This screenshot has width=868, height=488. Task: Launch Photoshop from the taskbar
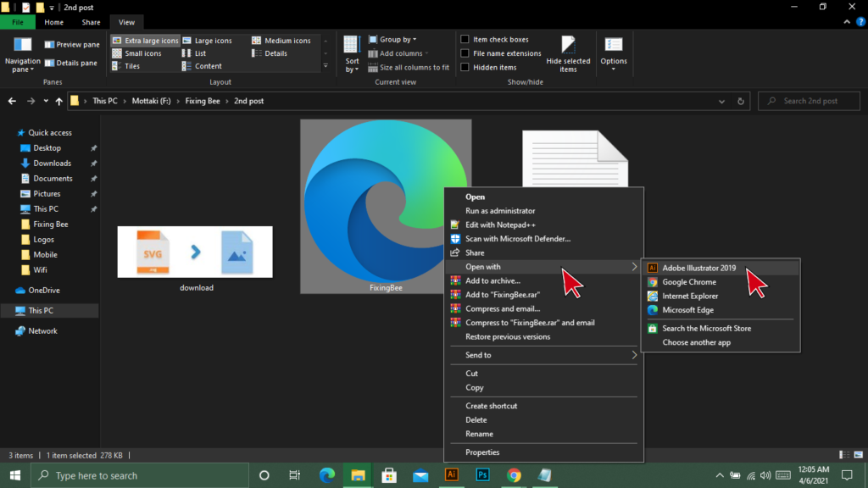pos(482,474)
